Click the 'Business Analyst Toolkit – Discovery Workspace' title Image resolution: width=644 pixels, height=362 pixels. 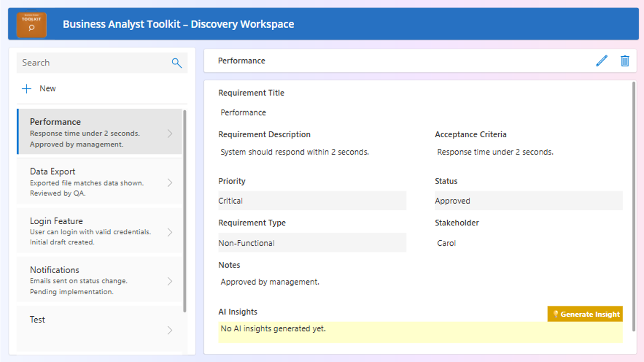click(179, 24)
